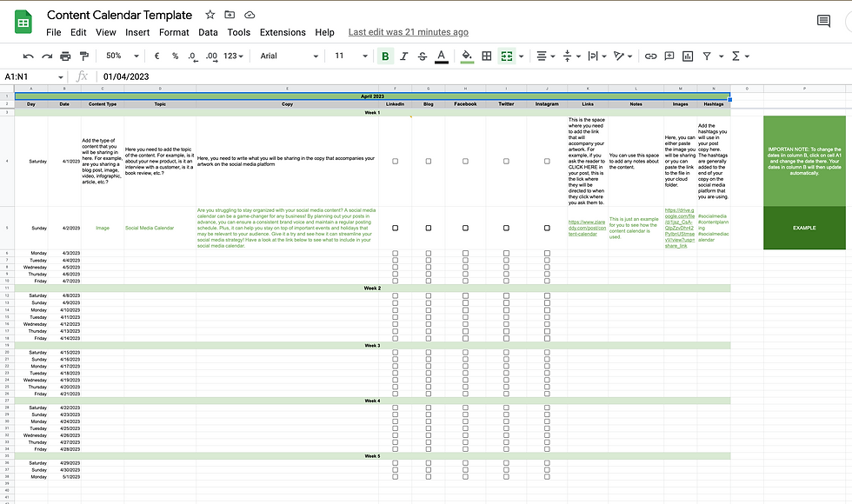
Task: Open the text color picker
Action: click(x=442, y=56)
